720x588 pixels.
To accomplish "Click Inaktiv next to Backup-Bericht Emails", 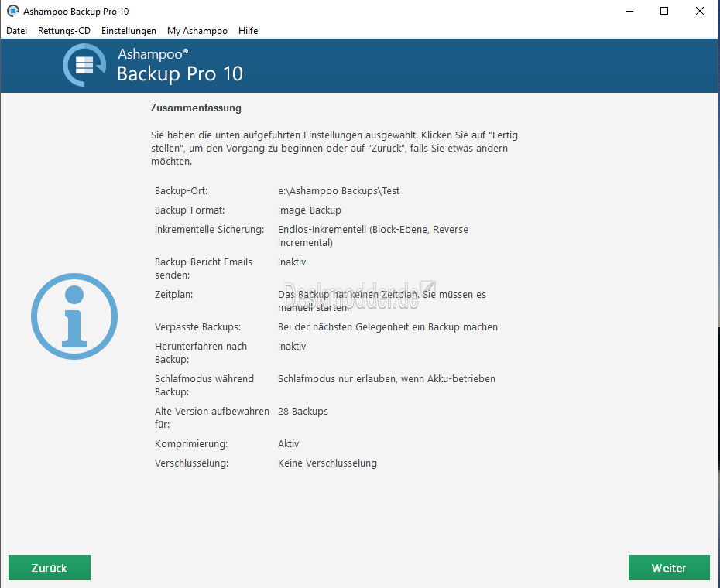I will pyautogui.click(x=292, y=262).
